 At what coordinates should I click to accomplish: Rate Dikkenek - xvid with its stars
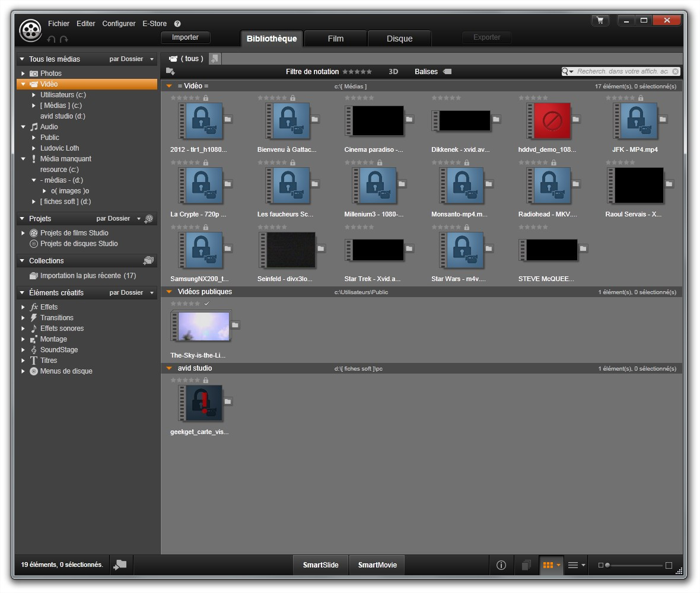pyautogui.click(x=447, y=98)
